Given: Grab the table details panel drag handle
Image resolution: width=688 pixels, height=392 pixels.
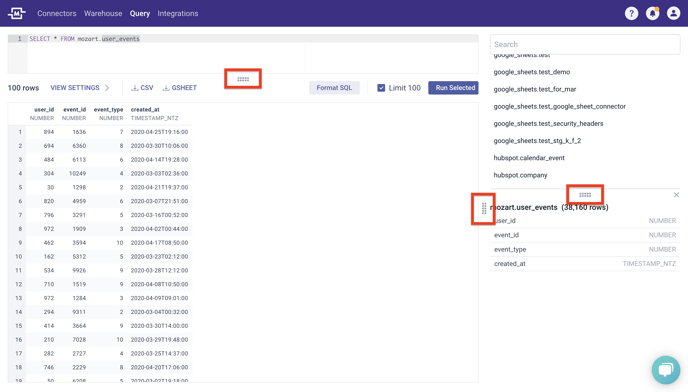Looking at the screenshot, I should pyautogui.click(x=585, y=194).
